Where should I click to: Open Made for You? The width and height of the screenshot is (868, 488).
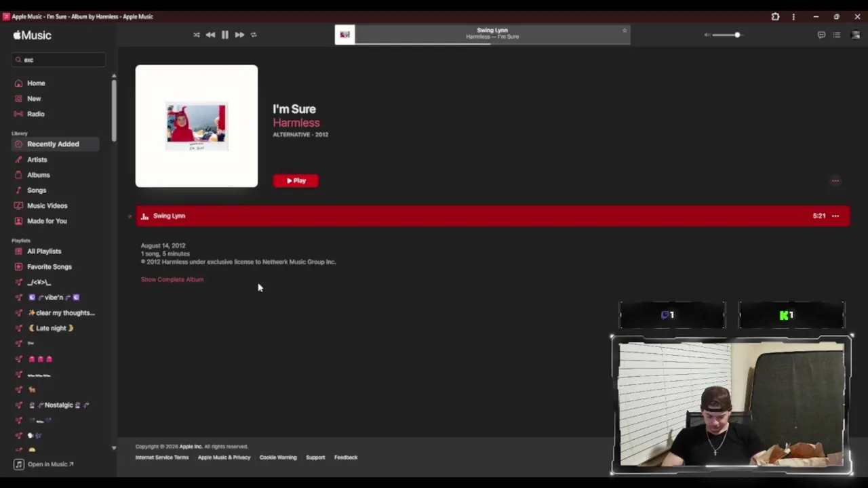tap(47, 221)
